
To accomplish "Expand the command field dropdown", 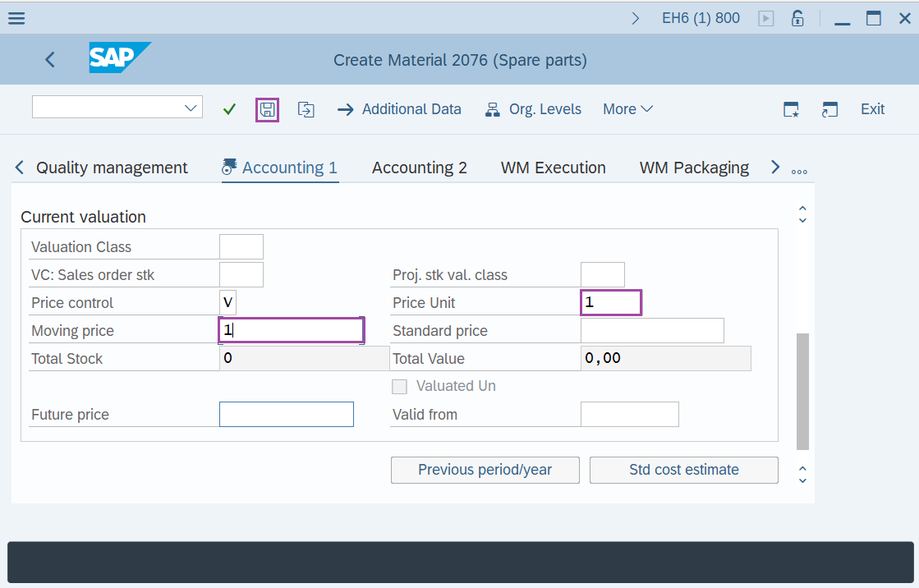I will (191, 108).
